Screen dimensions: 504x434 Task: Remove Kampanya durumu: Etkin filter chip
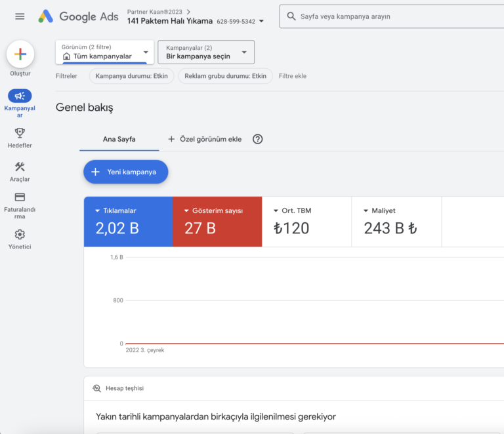click(x=131, y=76)
